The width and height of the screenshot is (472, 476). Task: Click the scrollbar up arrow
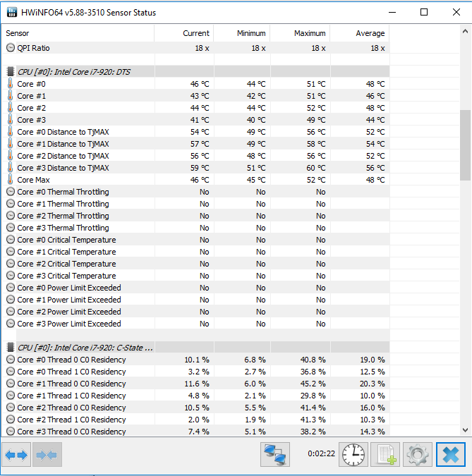tap(465, 31)
